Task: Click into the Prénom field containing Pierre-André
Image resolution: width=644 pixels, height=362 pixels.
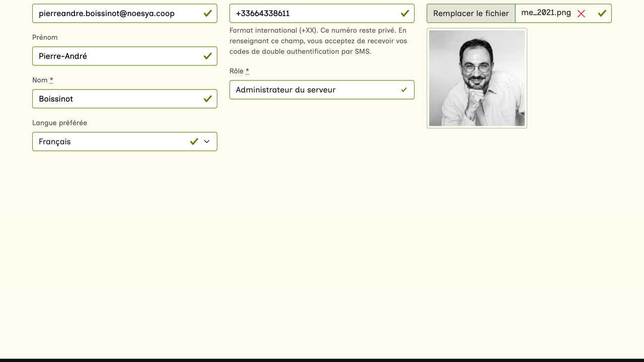Action: pos(116,56)
